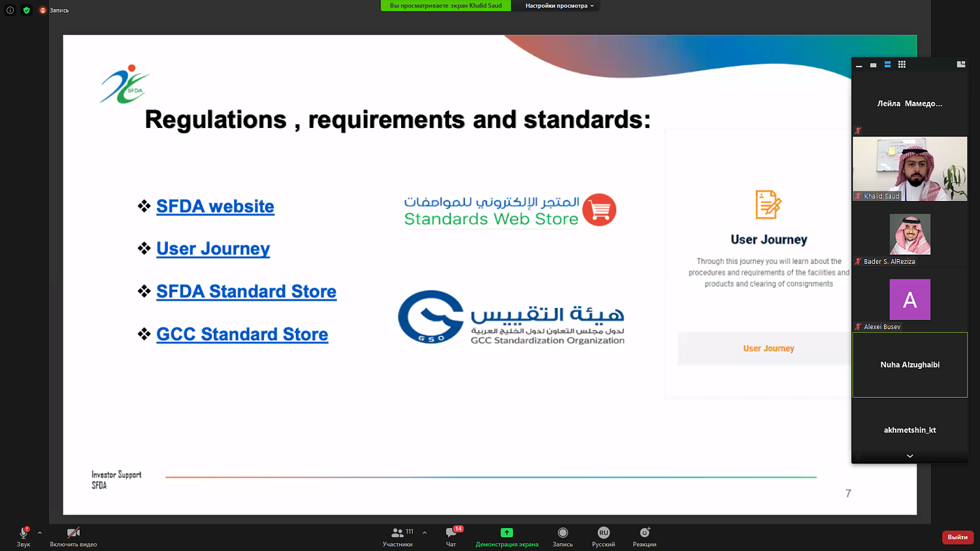The height and width of the screenshot is (551, 980).
Task: Open the blue User Journey bullet link
Action: coord(213,249)
